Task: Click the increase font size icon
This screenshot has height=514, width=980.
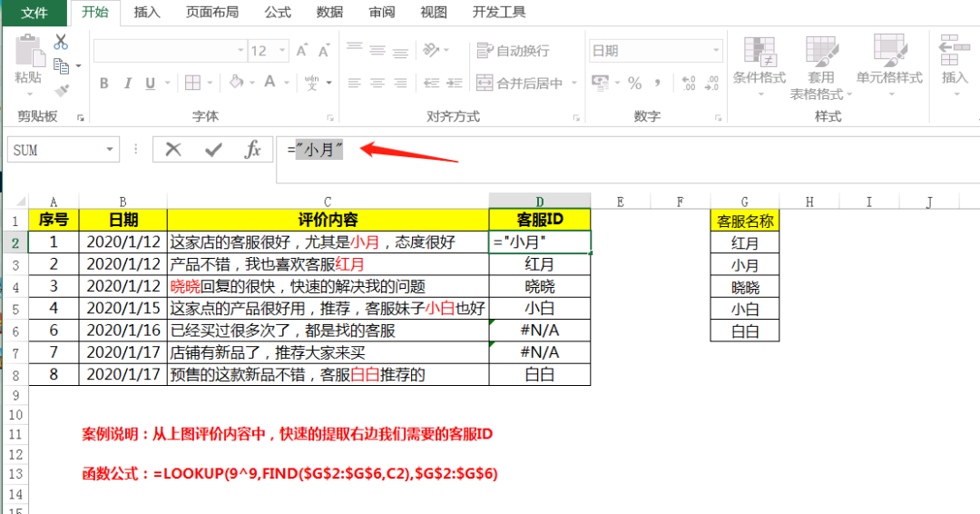Action: (302, 51)
